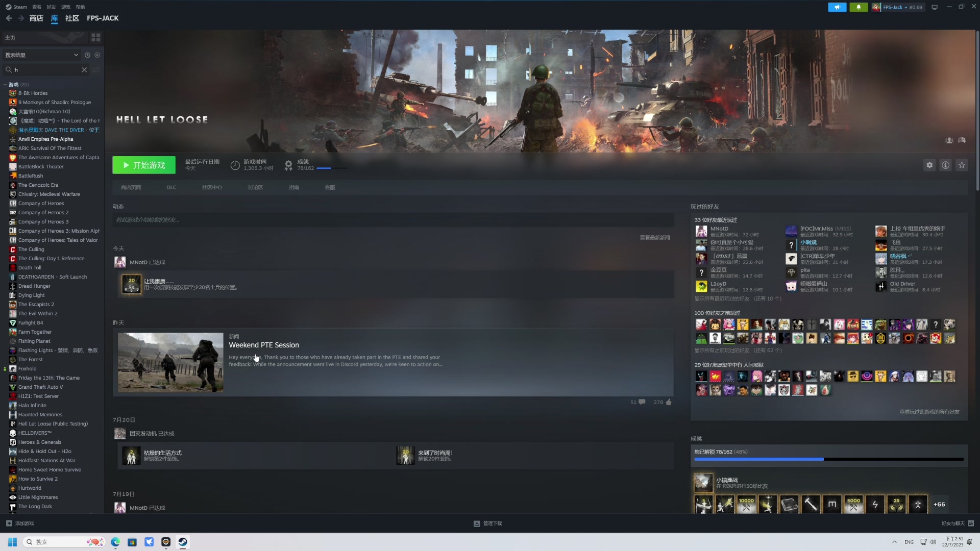Open 添加游戏 add a game button
Viewport: 980px width, 551px height.
[x=20, y=523]
